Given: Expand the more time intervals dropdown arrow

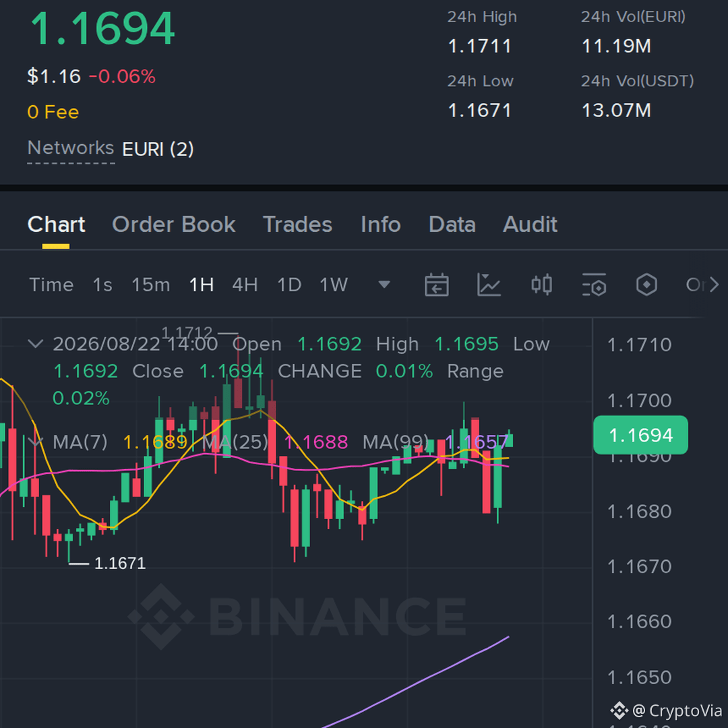Looking at the screenshot, I should (x=384, y=284).
